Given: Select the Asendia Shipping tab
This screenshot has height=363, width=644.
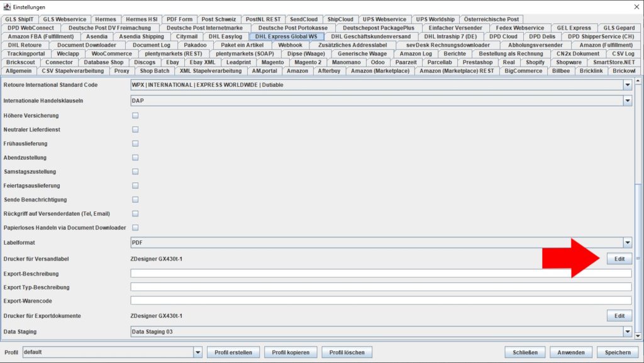Looking at the screenshot, I should point(142,36).
